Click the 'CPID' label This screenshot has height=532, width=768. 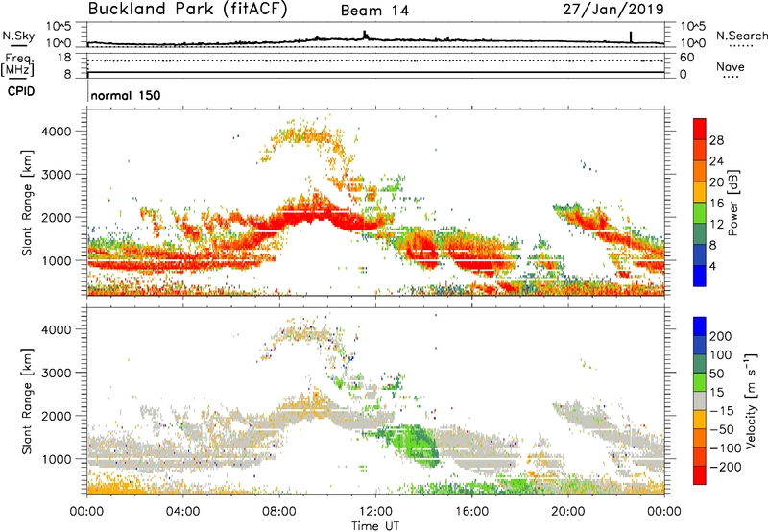21,91
